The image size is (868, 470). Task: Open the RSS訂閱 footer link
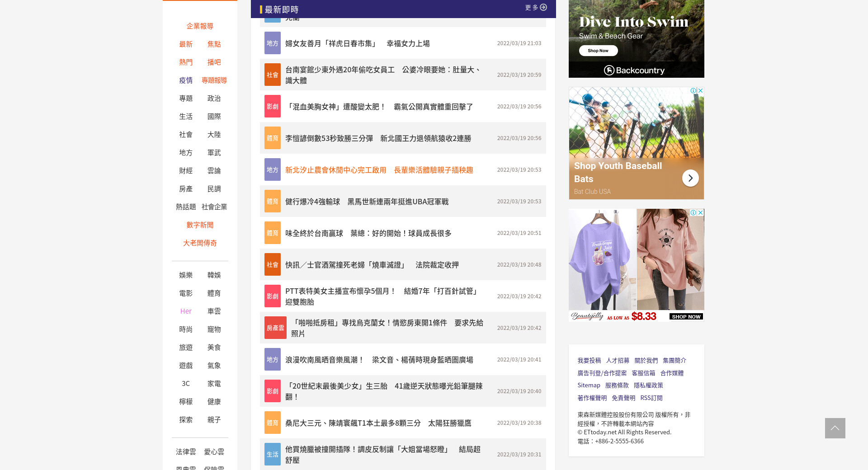click(651, 398)
